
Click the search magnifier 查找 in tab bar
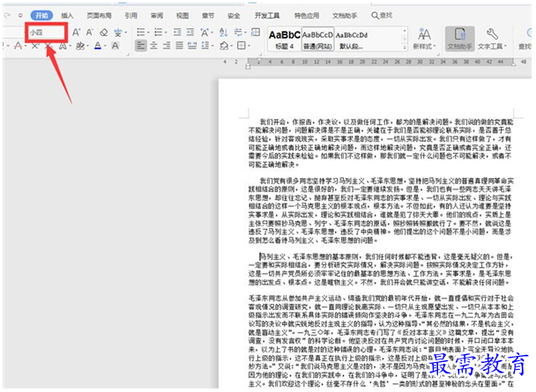coord(382,15)
